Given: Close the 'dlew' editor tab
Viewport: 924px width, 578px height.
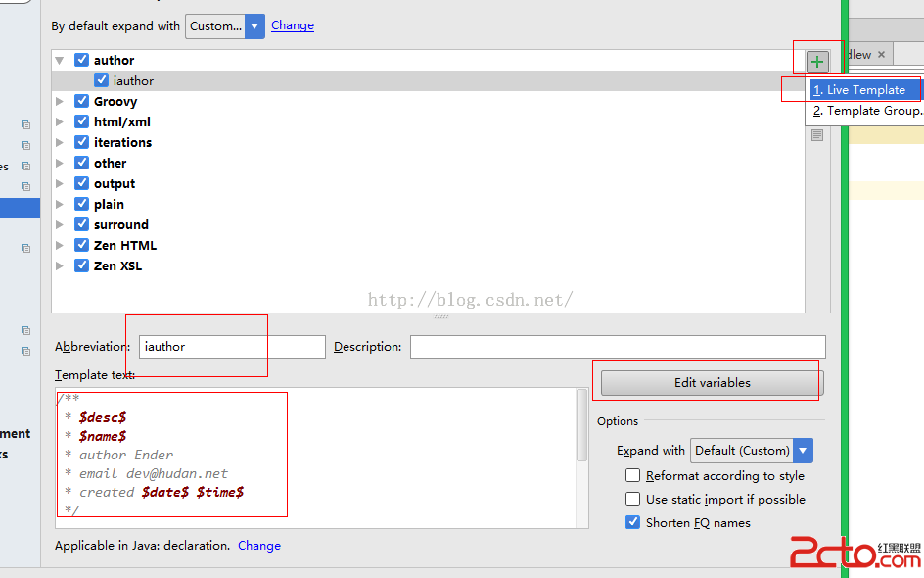Looking at the screenshot, I should (882, 54).
